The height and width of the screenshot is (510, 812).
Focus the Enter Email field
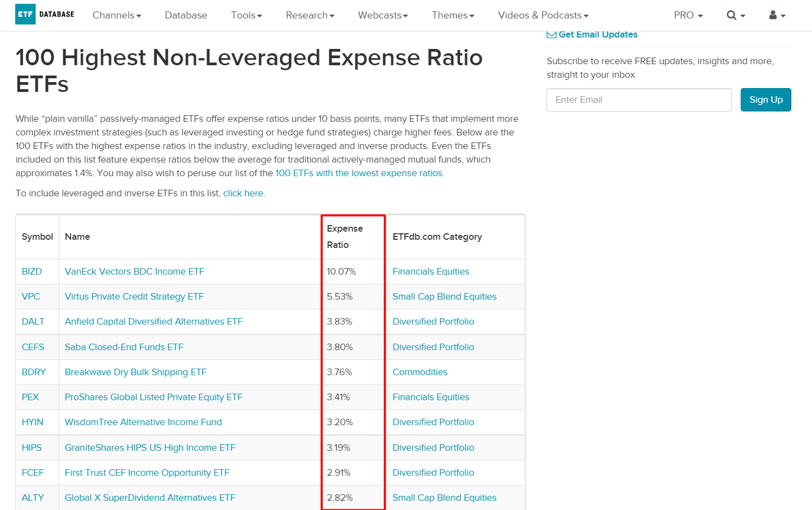[639, 99]
